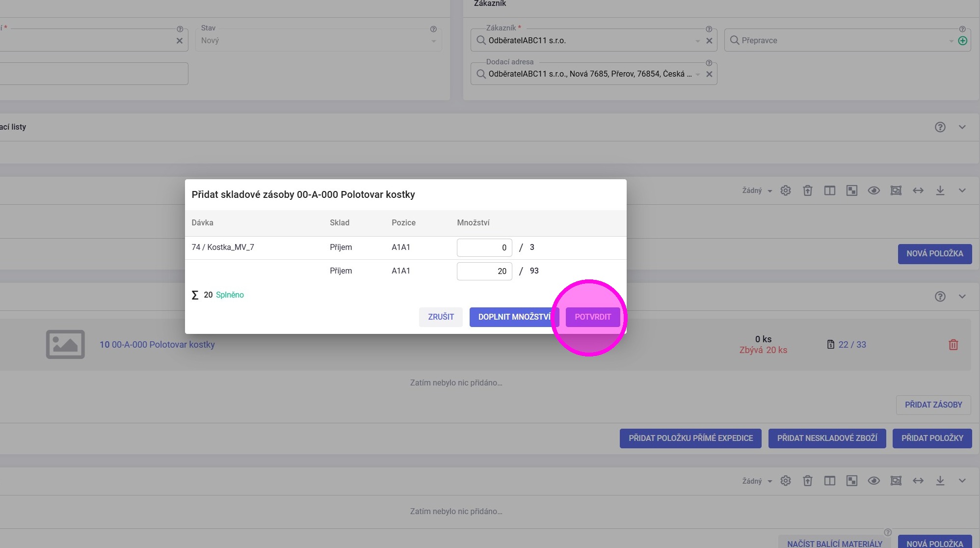Viewport: 980px width, 548px height.
Task: Clear the Zákazník field with X icon
Action: [709, 41]
